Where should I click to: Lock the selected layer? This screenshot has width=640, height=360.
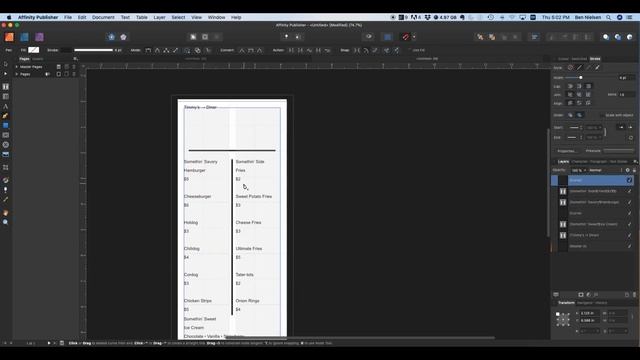click(x=634, y=170)
